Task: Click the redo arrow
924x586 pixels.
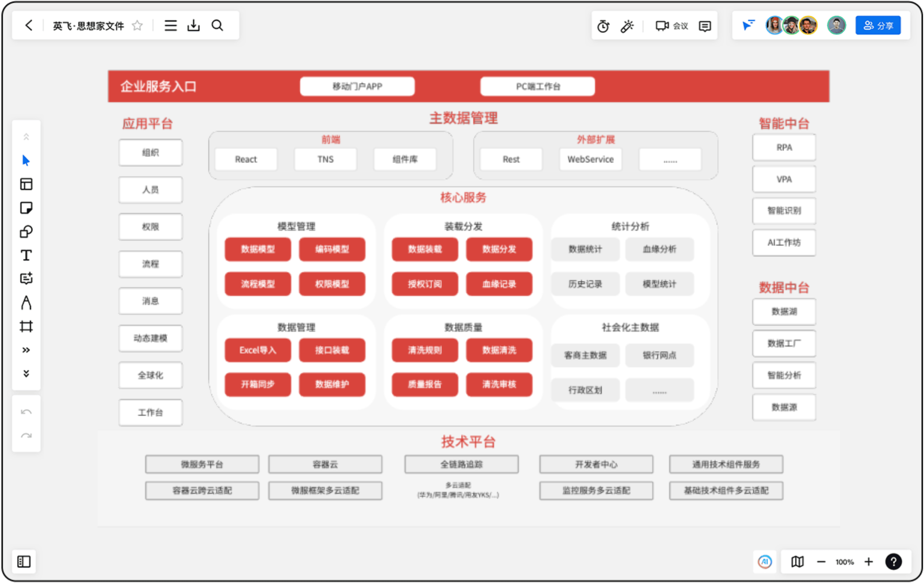Action: pyautogui.click(x=26, y=435)
